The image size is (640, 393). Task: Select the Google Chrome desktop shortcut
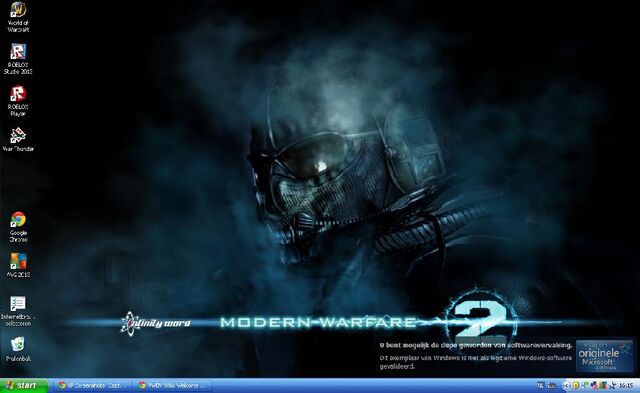(18, 227)
